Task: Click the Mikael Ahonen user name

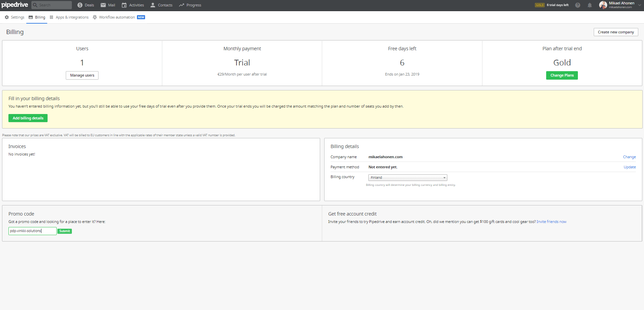Action: coord(621,3)
